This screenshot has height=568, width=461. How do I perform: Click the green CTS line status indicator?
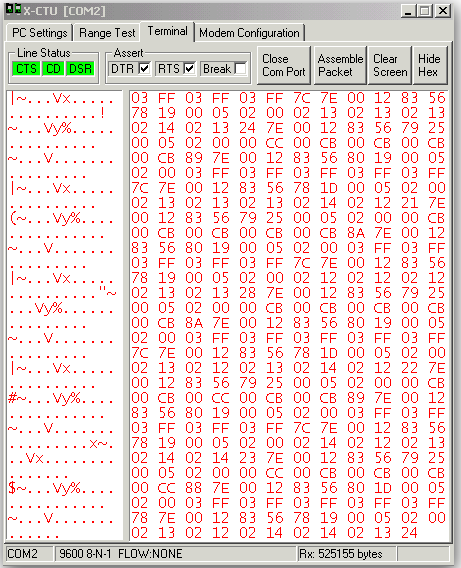26,69
